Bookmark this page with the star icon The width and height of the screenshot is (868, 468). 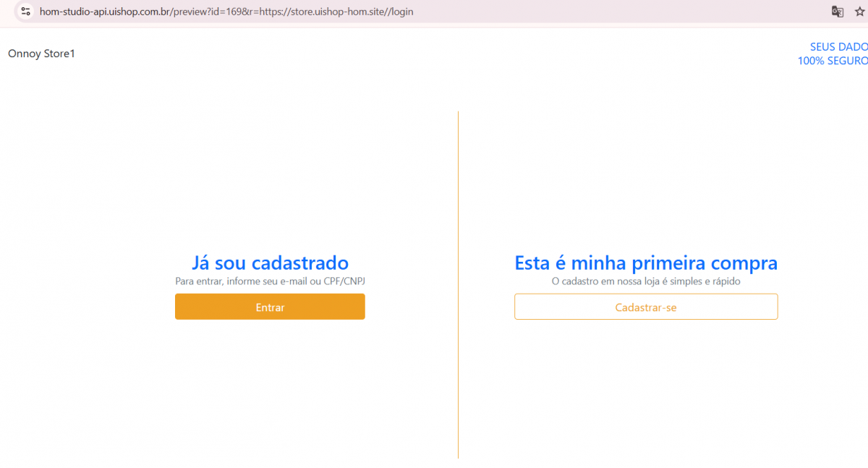tap(859, 12)
